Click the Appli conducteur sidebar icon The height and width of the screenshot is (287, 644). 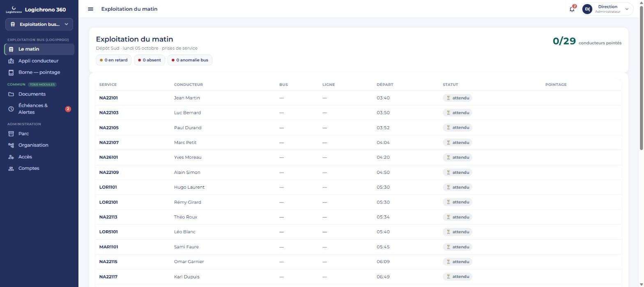coord(11,61)
